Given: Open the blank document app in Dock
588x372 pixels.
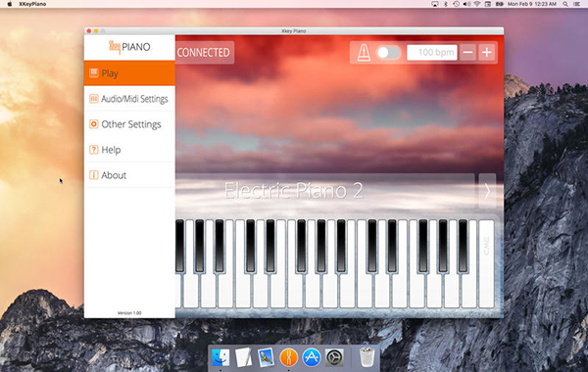Looking at the screenshot, I should [243, 357].
